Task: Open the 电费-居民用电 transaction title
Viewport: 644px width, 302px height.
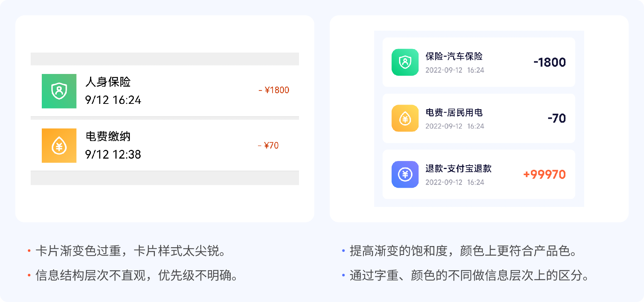Action: [x=454, y=112]
